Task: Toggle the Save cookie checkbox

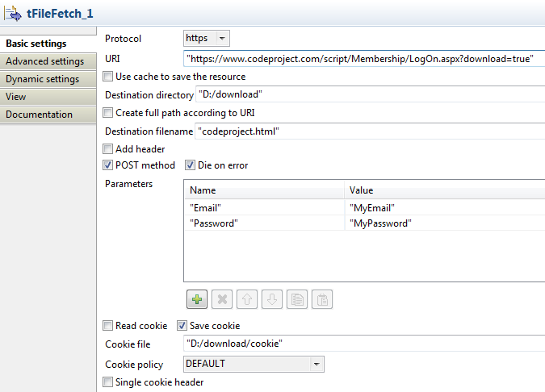Action: coord(182,326)
